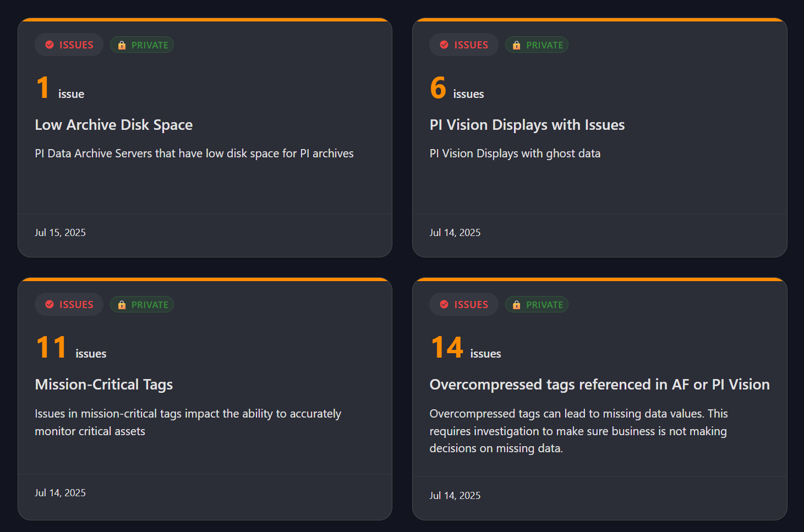Click the lock icon on the Overcompressed tags card
Viewport: 804px width, 532px height.
tap(516, 305)
